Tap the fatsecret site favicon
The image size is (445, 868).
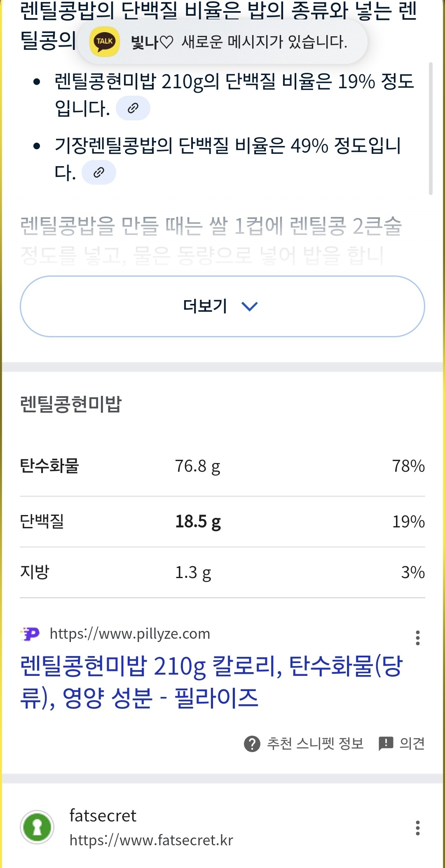[x=37, y=827]
